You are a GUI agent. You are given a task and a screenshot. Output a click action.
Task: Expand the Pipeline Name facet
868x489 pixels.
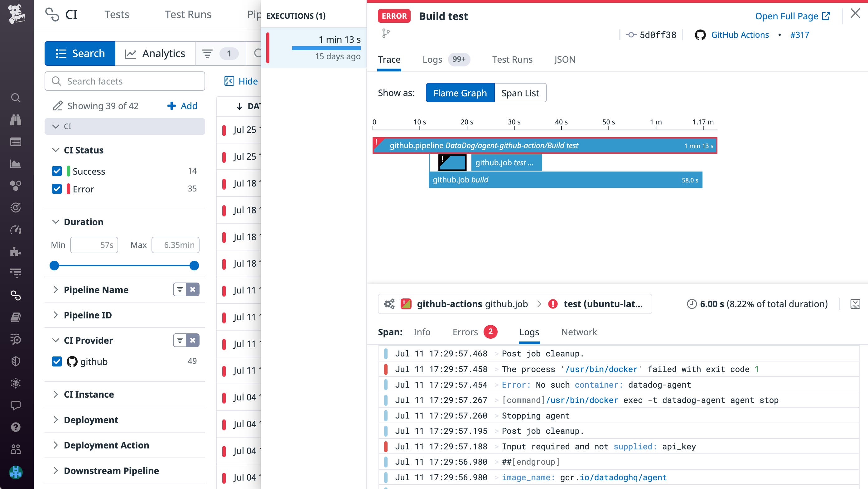pos(56,289)
